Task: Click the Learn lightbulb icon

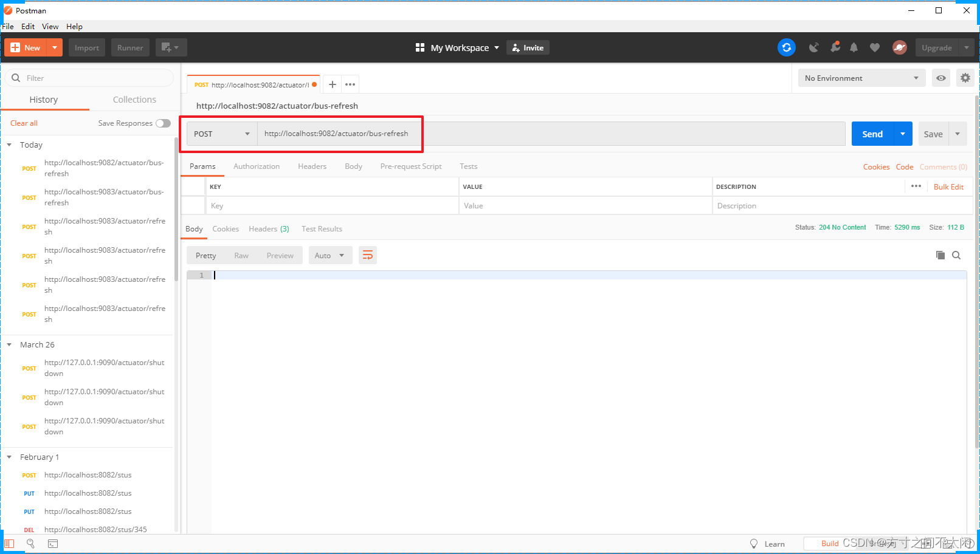Action: coord(754,544)
